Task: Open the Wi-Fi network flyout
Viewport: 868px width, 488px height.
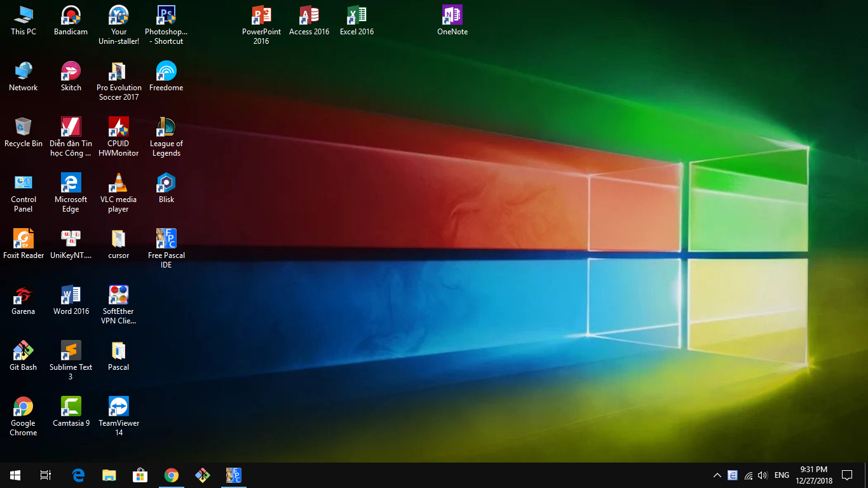Action: 749,475
